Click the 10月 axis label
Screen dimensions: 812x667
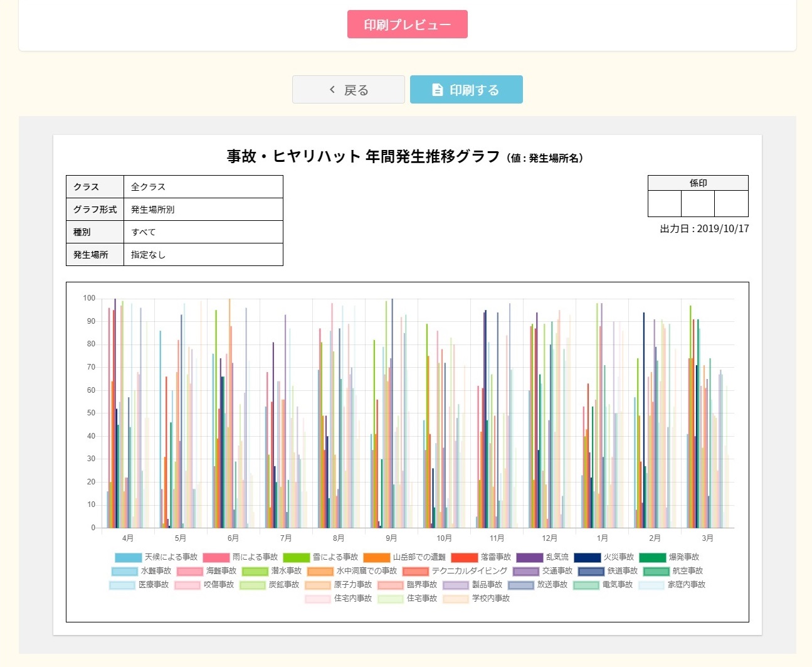click(444, 538)
